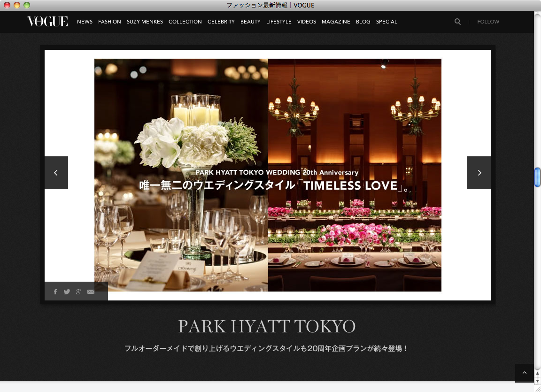Open the SUZY MENKES section
This screenshot has height=392, width=541.
pos(145,22)
